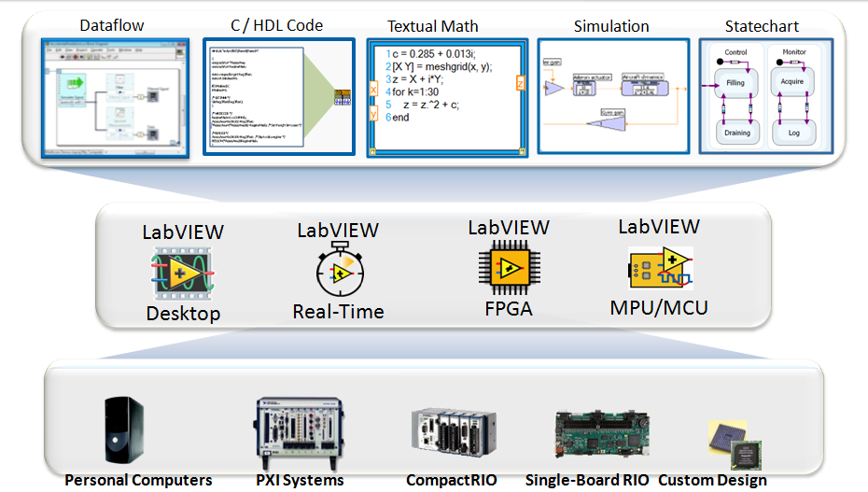This screenshot has height=492, width=868.
Task: Click the Desktop label
Action: click(183, 314)
